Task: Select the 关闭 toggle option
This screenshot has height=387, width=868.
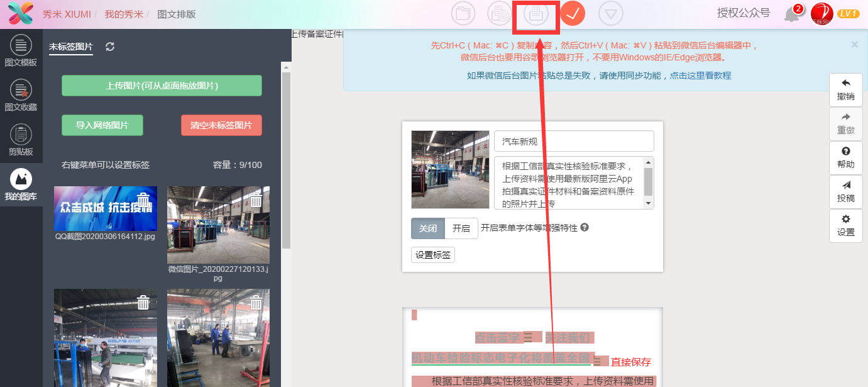Action: click(428, 228)
